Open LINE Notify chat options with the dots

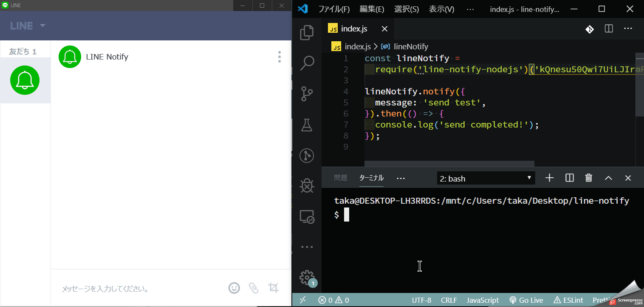pyautogui.click(x=279, y=57)
